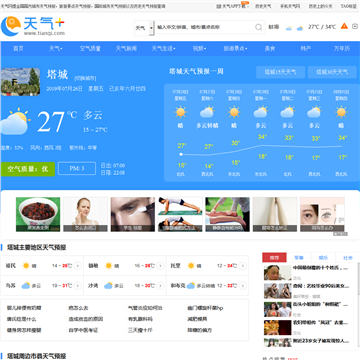Click in the city search input field
Image resolution: width=360 pixels, height=360 pixels.
pyautogui.click(x=205, y=27)
